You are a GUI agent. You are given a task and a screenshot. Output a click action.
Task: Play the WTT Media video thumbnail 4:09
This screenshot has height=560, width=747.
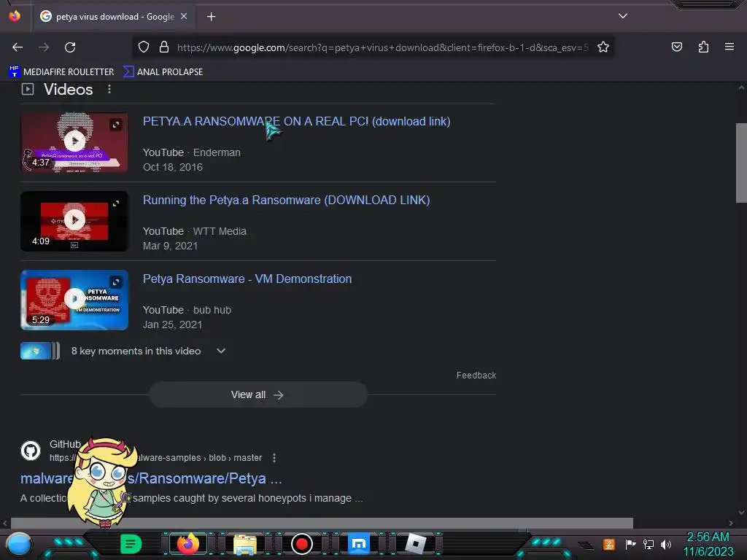pyautogui.click(x=74, y=221)
